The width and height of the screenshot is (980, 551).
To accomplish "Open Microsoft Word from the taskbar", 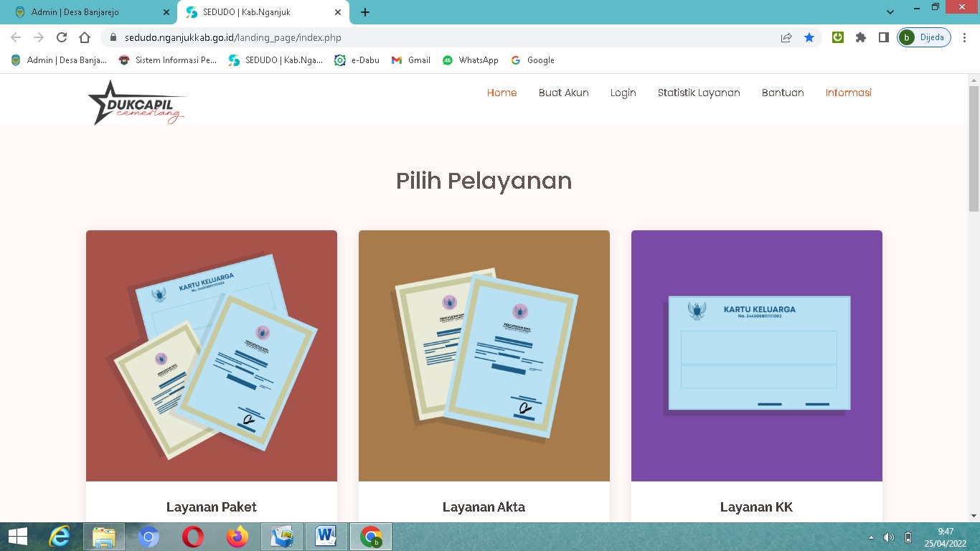I will pyautogui.click(x=326, y=536).
